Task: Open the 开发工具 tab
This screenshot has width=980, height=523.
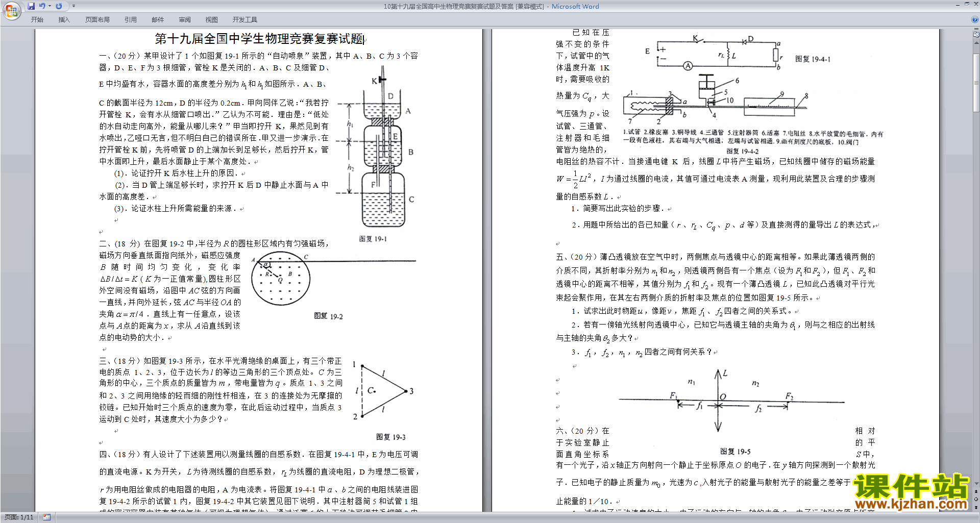Action: click(x=245, y=20)
